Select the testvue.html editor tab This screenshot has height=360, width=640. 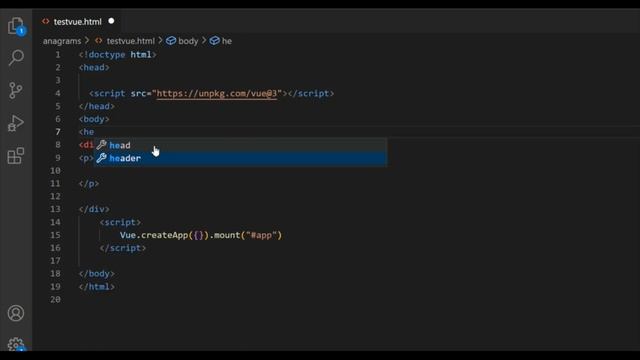tap(78, 22)
